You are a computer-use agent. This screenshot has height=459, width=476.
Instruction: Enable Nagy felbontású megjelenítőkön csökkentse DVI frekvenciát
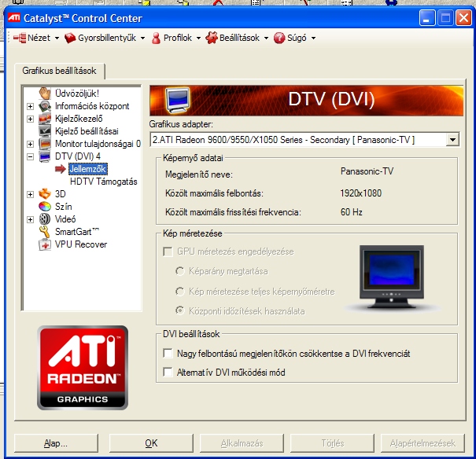click(x=168, y=353)
